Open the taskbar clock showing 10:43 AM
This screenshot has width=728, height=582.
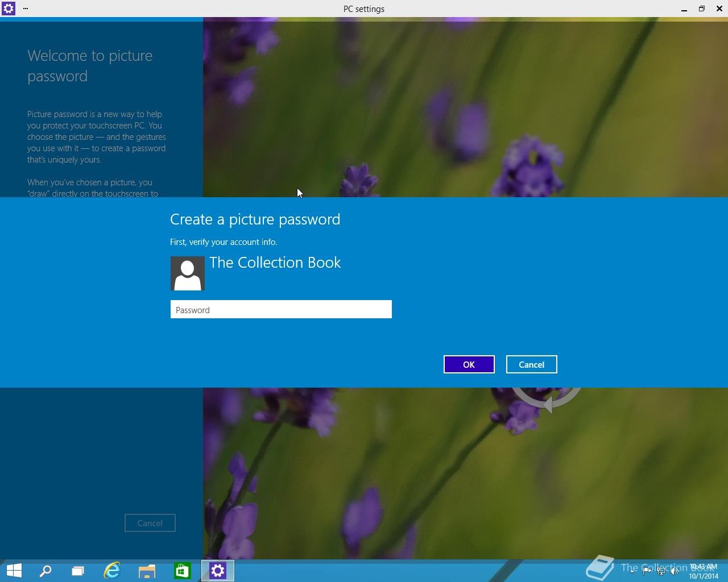click(704, 571)
